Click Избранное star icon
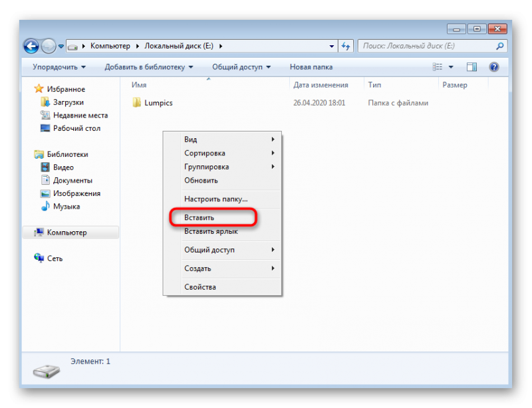 click(39, 88)
